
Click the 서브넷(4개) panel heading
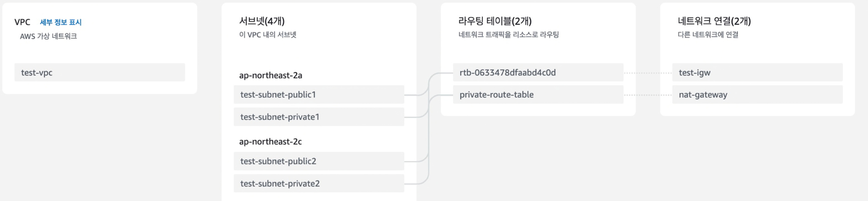tap(262, 21)
